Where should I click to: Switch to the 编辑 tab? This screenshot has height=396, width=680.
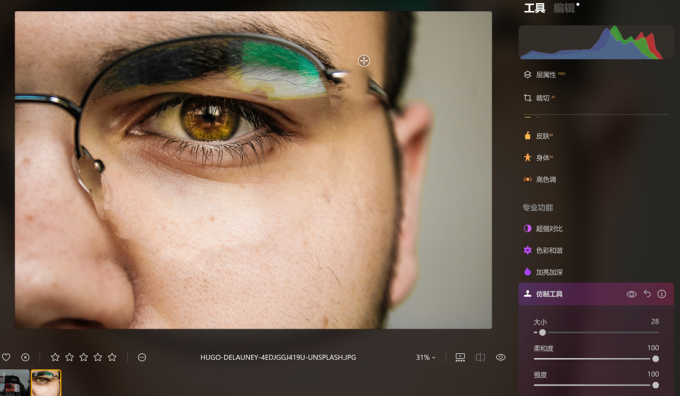(564, 8)
